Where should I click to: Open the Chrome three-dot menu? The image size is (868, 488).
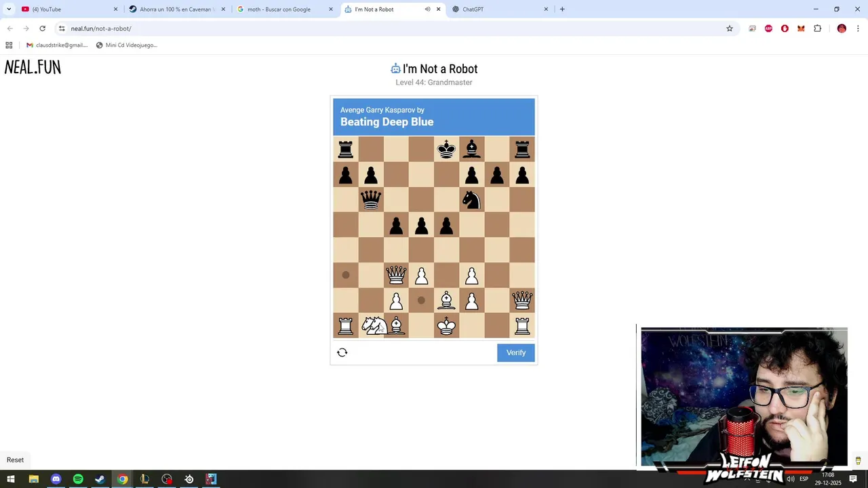[859, 28]
